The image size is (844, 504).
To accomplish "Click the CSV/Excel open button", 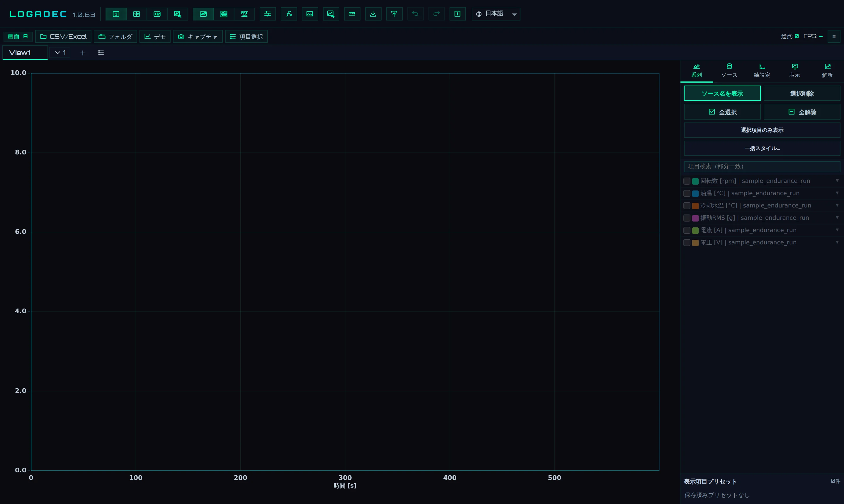I will (x=63, y=36).
